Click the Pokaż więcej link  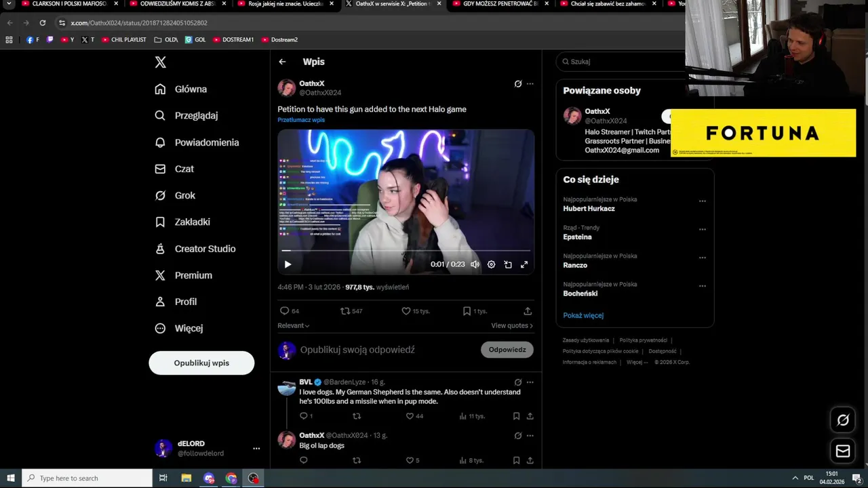point(583,315)
